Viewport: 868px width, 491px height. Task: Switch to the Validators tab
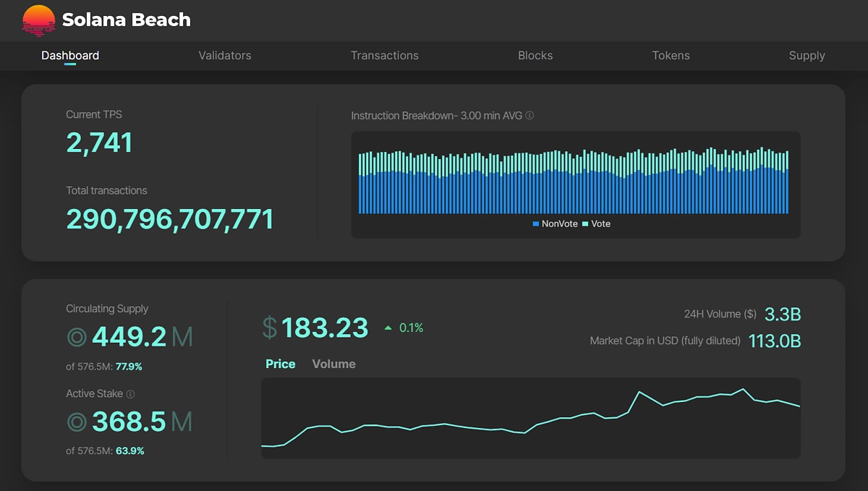[x=225, y=56]
